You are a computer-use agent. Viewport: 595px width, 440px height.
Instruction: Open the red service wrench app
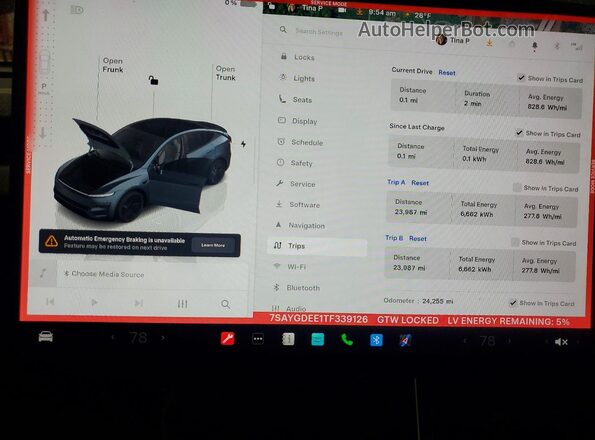pyautogui.click(x=228, y=338)
